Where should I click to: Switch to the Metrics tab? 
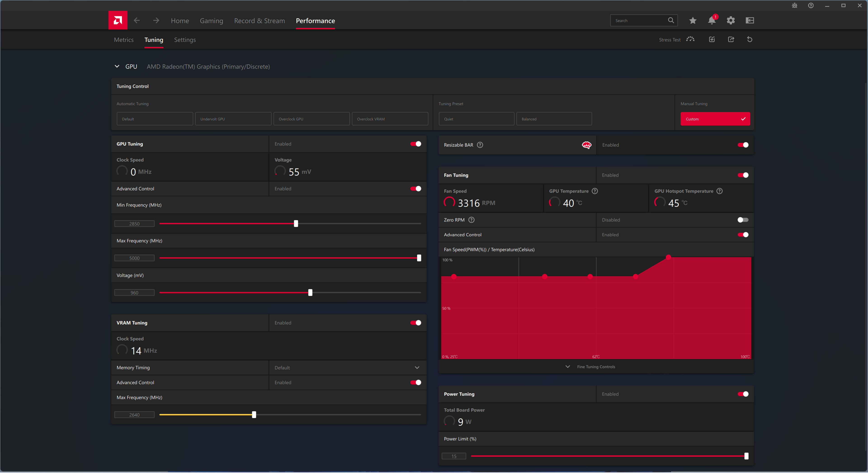[124, 40]
